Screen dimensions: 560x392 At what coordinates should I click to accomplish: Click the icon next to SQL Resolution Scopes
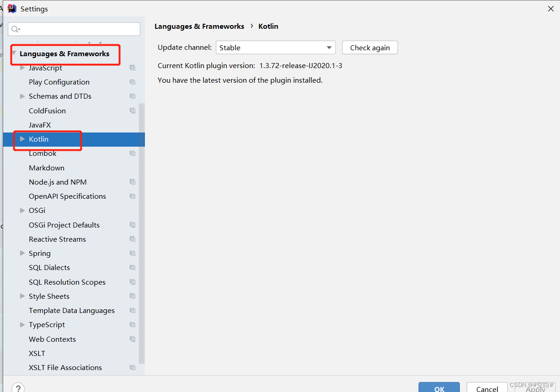pyautogui.click(x=132, y=282)
